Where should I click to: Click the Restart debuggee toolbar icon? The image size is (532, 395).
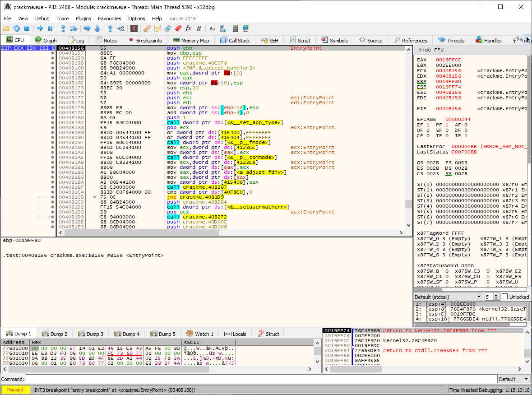[17, 28]
